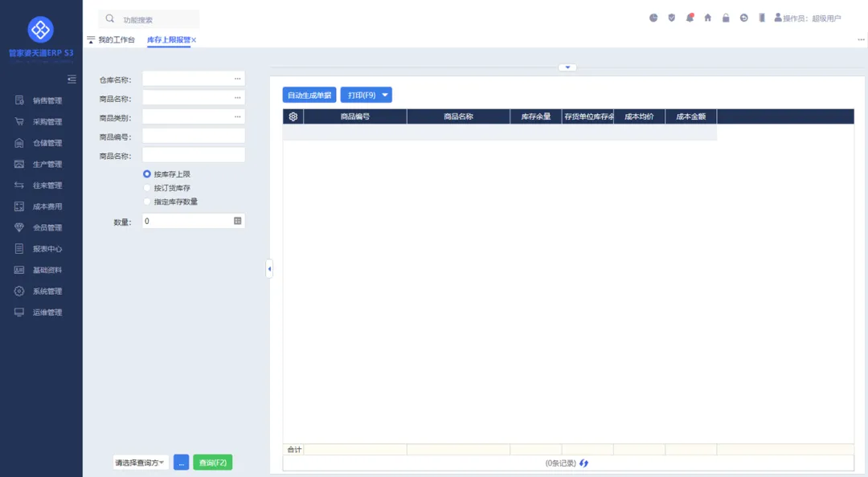Expand the 请选择查询方 dropdown
The width and height of the screenshot is (868, 477).
(x=141, y=463)
